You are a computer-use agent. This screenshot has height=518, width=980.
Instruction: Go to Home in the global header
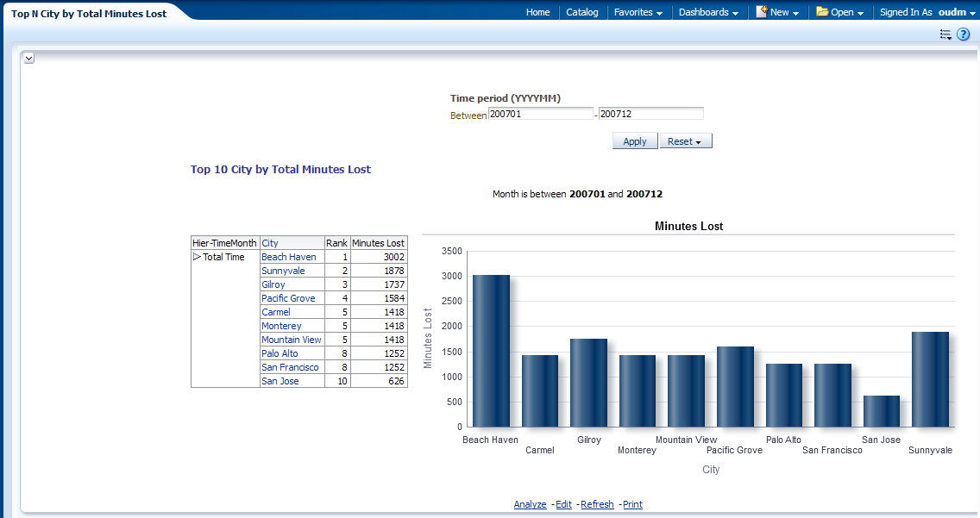(537, 12)
